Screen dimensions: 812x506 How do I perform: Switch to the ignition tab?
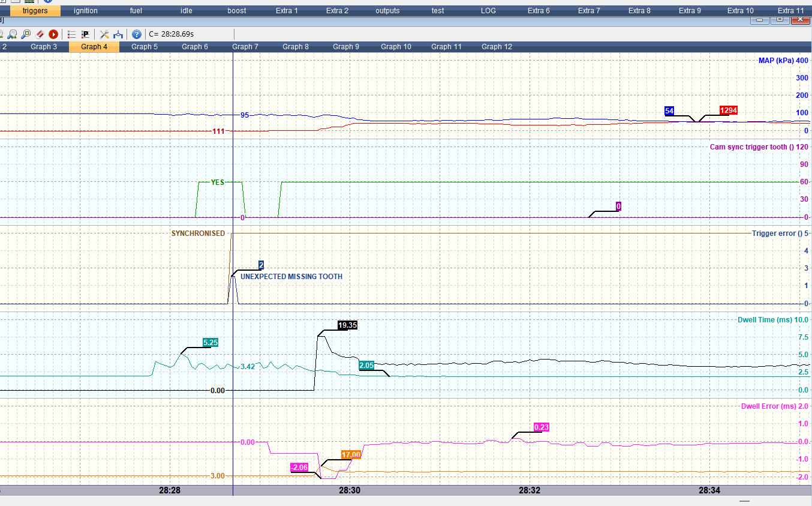86,11
